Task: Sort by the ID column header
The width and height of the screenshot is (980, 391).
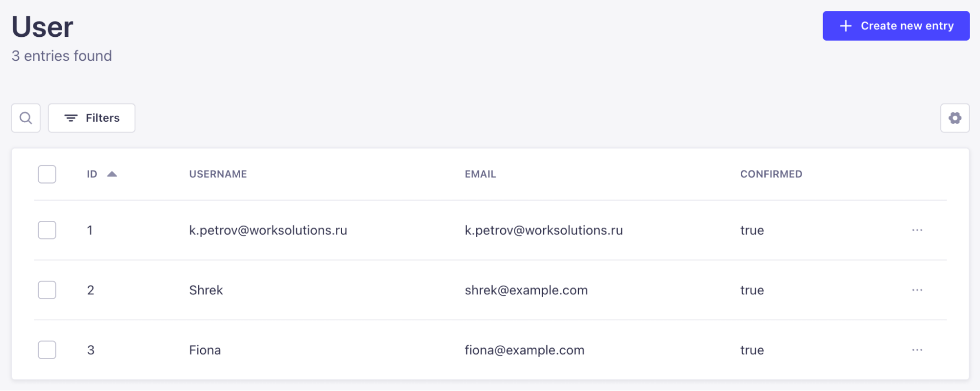Action: pyautogui.click(x=92, y=174)
